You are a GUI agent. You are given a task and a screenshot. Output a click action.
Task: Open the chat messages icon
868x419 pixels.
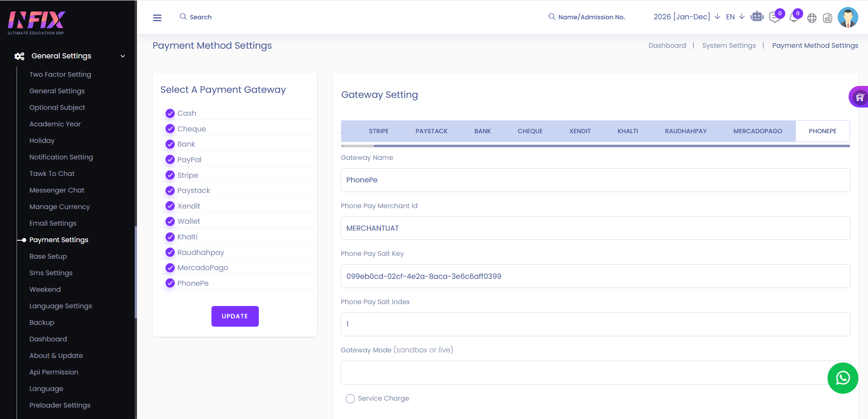tap(775, 17)
